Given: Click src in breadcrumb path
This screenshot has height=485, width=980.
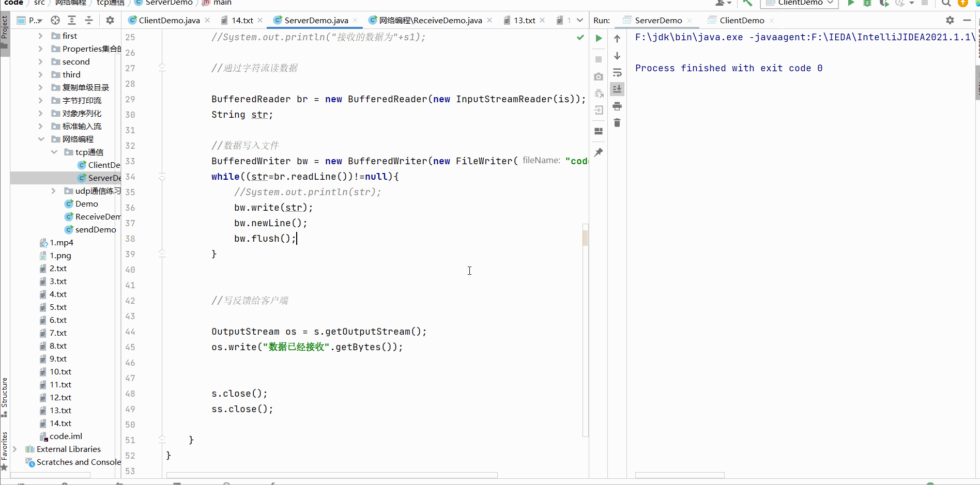Looking at the screenshot, I should pos(39,3).
